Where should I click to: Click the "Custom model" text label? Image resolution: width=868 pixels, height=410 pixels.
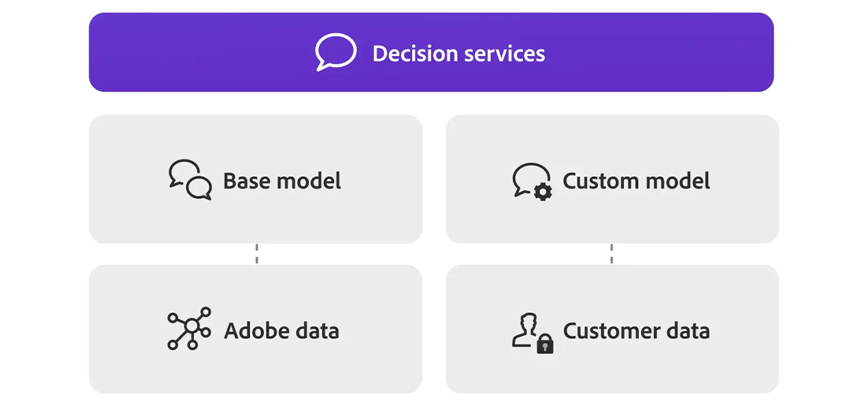tap(636, 181)
